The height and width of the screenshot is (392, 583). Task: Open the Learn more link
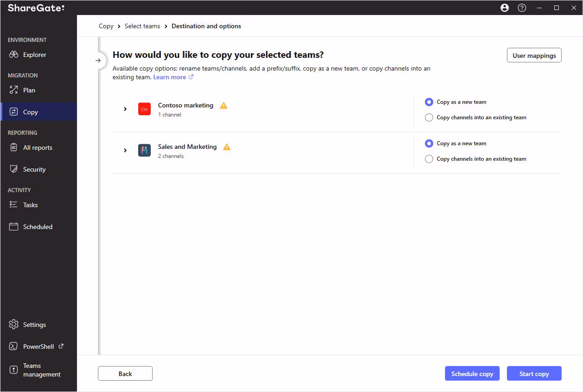pos(169,77)
